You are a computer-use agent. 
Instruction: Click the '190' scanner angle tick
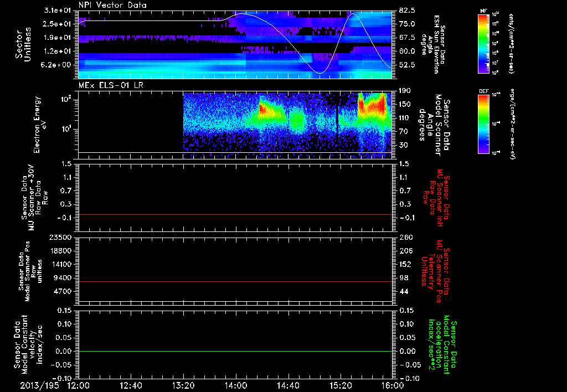coord(405,91)
